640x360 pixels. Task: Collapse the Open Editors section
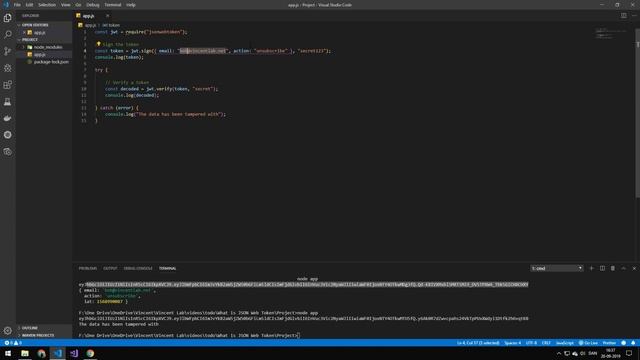click(x=44, y=25)
